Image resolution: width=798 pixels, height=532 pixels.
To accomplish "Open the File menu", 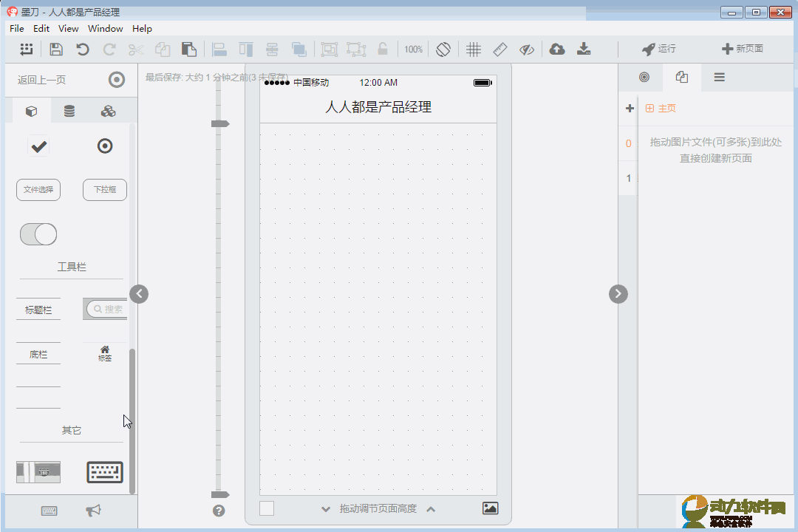I will [17, 29].
